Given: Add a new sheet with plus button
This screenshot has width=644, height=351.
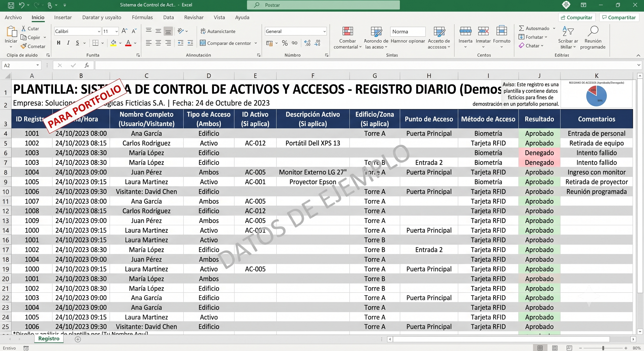Looking at the screenshot, I should pyautogui.click(x=78, y=339).
